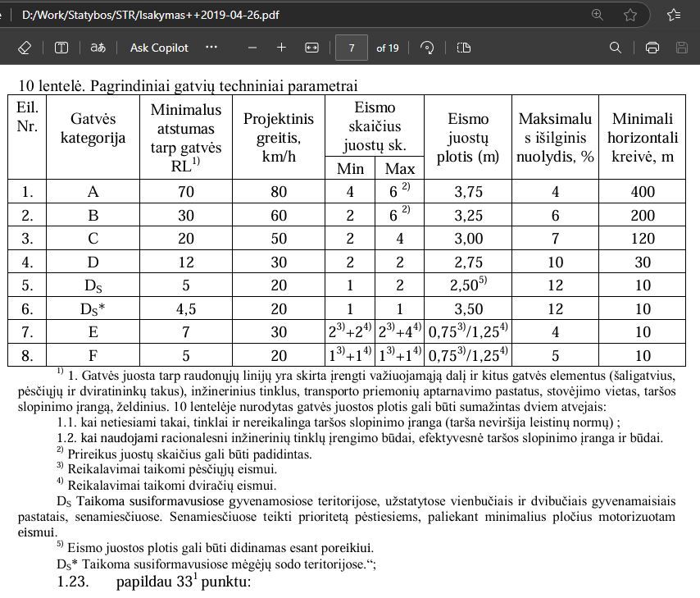Open the more tools ellipsis menu
The height and width of the screenshot is (598, 700).
click(211, 48)
